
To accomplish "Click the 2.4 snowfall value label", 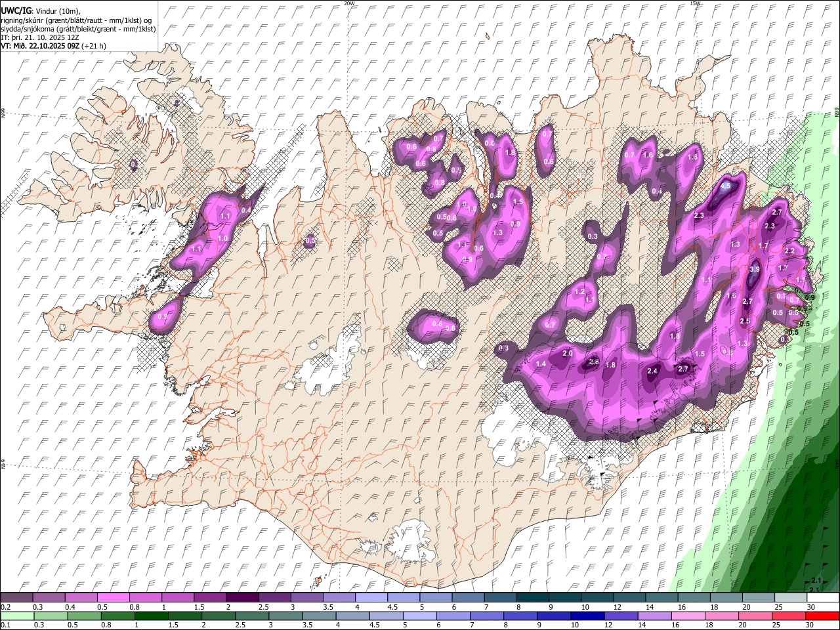I will coord(652,371).
